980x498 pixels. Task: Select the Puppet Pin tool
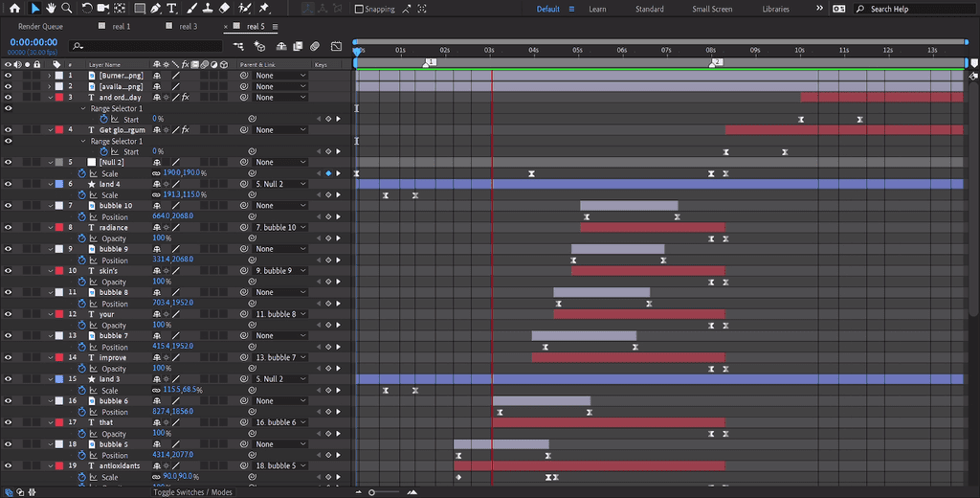[x=263, y=9]
